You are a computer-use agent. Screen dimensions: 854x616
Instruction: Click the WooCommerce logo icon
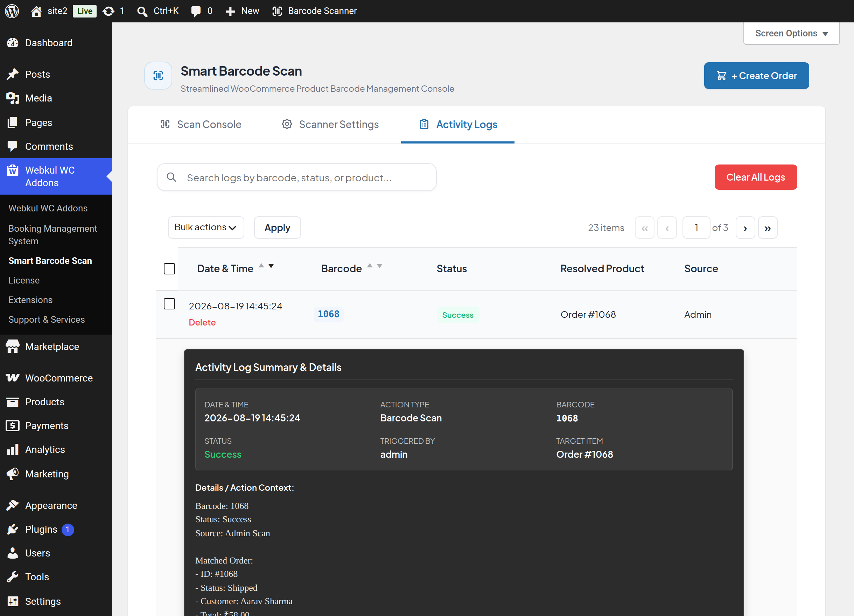click(x=13, y=378)
